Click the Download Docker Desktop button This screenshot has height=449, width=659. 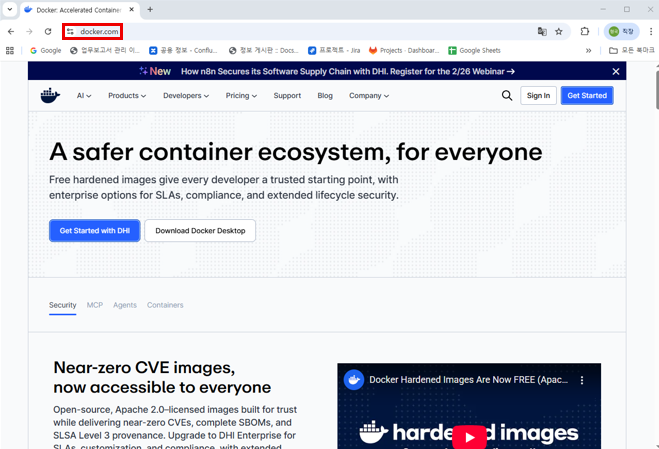200,231
